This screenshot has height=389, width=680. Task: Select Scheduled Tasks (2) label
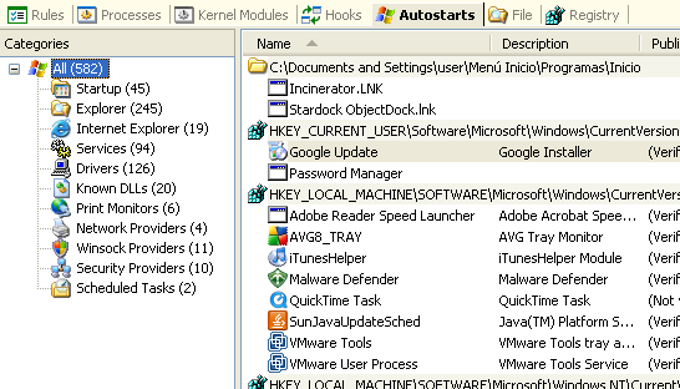136,288
